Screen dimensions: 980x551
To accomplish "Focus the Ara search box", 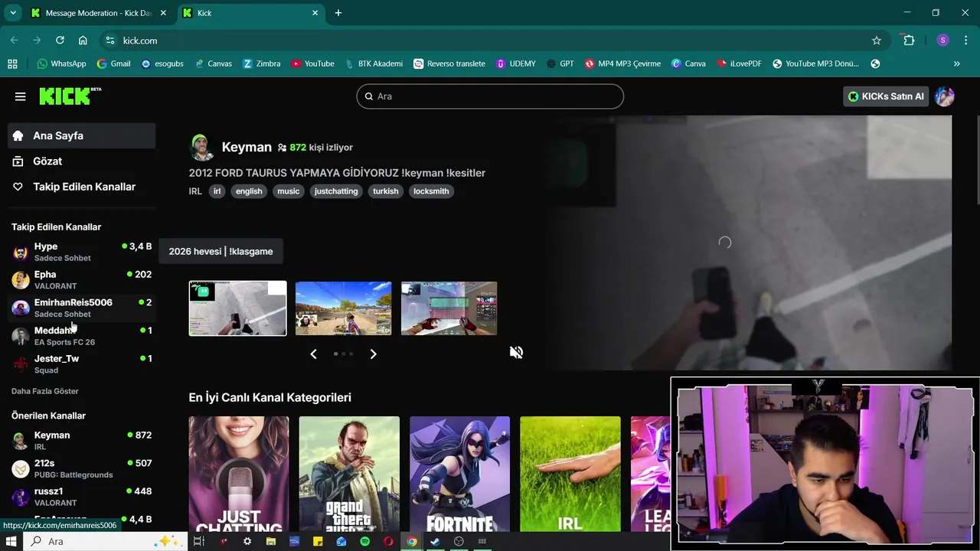I will click(490, 96).
